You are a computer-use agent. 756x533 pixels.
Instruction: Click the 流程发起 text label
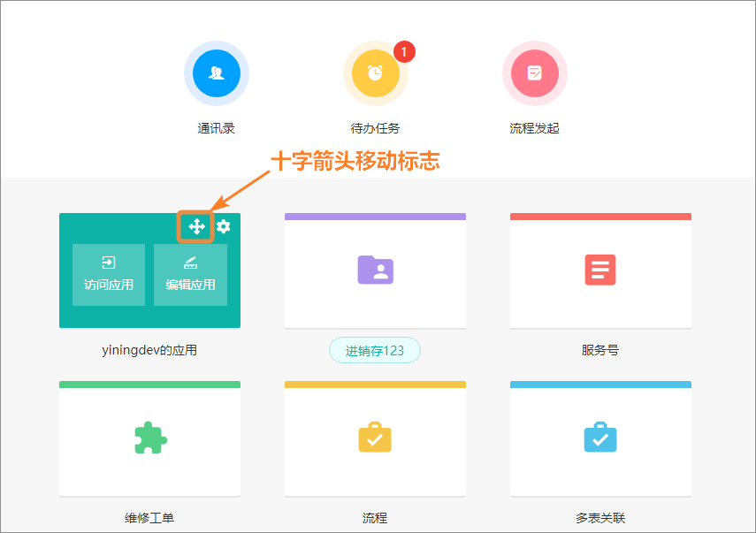click(x=534, y=128)
